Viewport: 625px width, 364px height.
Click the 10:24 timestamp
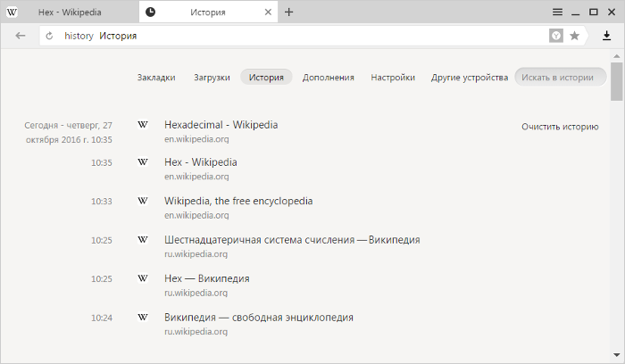click(x=102, y=318)
